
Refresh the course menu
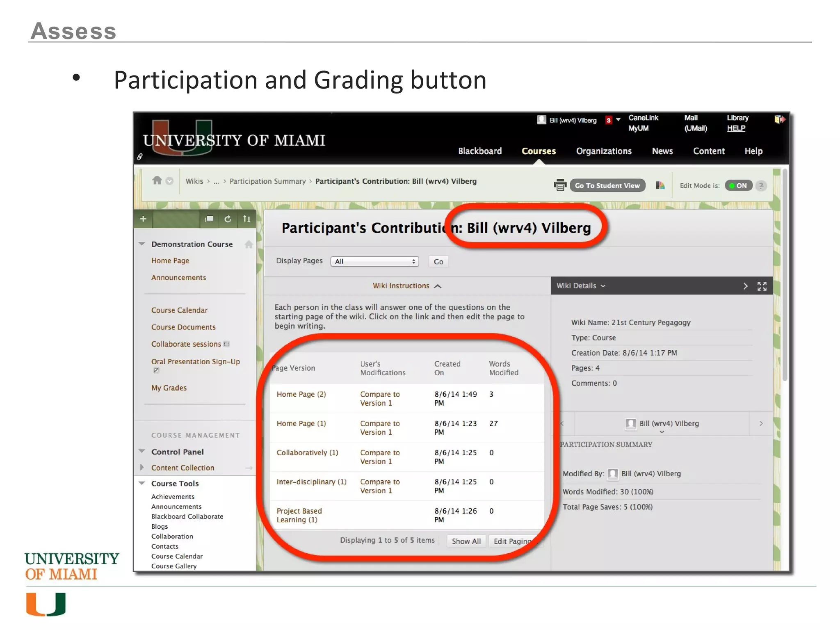(x=228, y=219)
